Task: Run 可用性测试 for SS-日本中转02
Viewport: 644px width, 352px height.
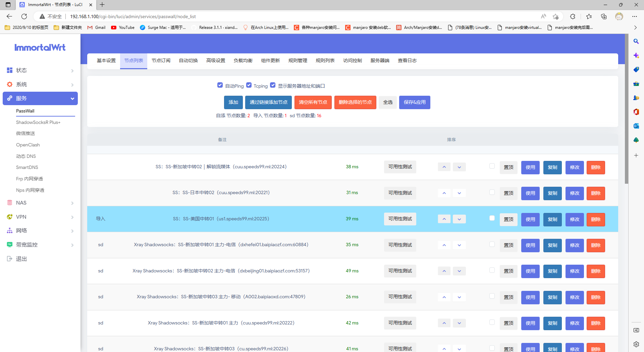Action: 400,193
